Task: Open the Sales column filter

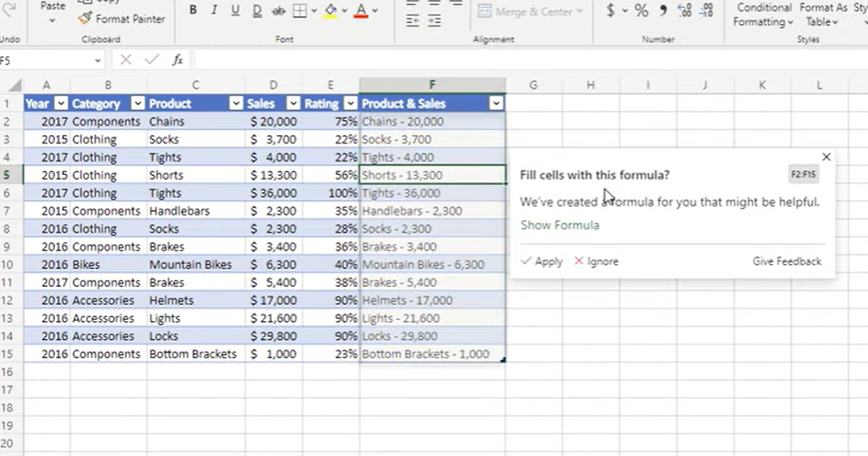Action: (293, 103)
